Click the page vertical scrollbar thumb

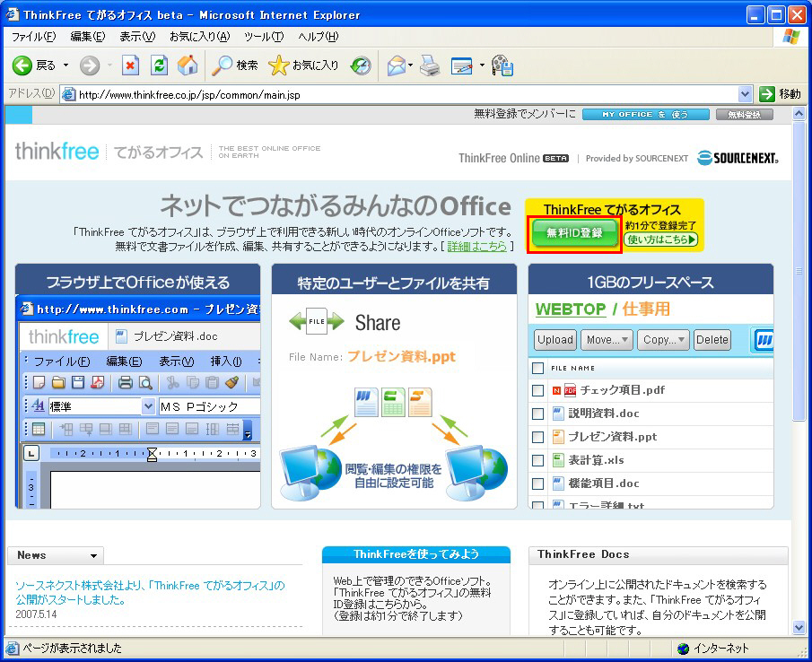pyautogui.click(x=799, y=274)
